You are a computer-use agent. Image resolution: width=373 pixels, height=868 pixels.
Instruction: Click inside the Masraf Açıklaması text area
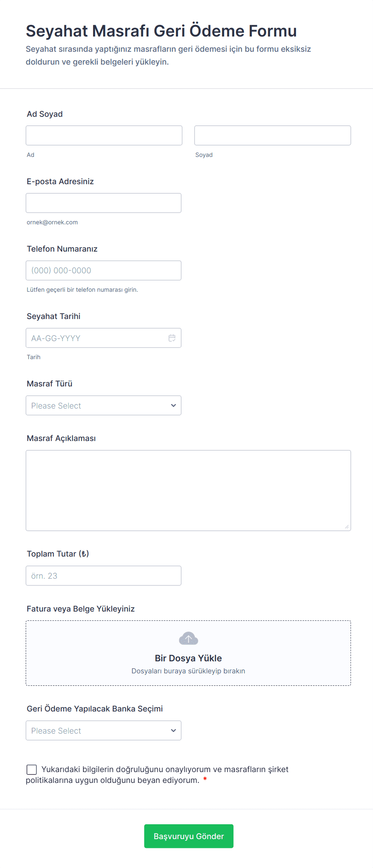(x=188, y=490)
